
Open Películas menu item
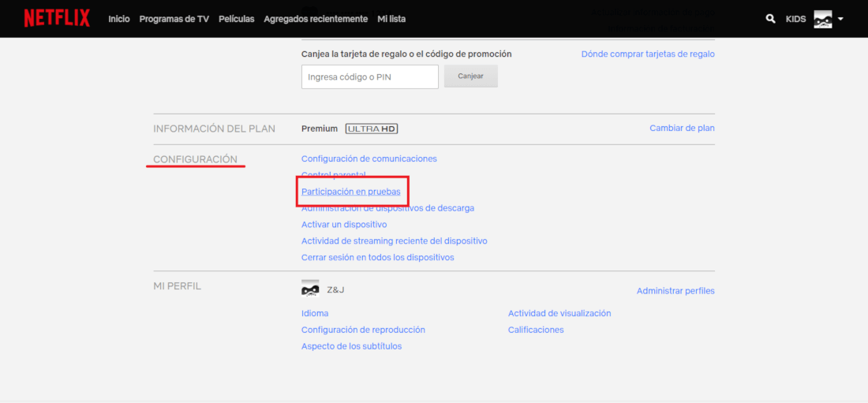[x=237, y=19]
